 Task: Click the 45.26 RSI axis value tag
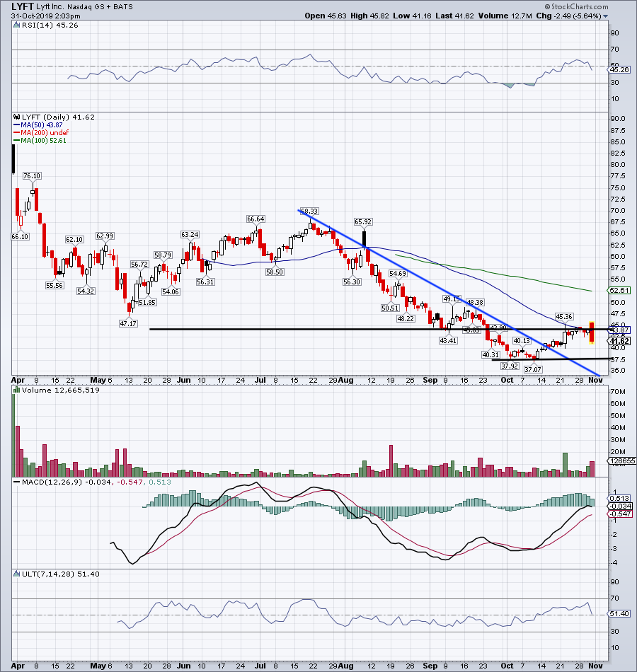619,69
